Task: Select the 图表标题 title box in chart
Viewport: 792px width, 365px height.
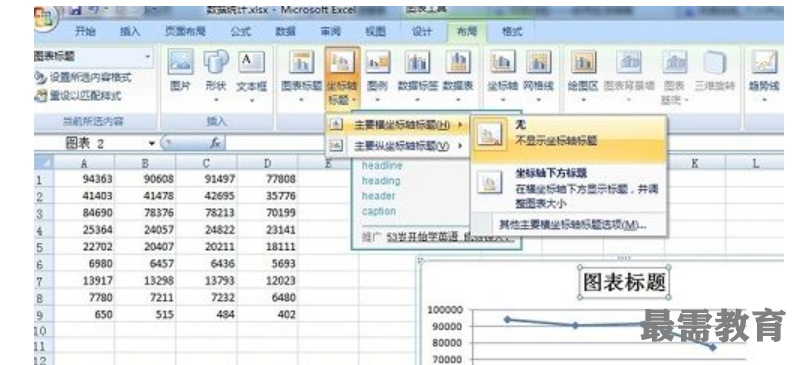Action: coord(624,282)
